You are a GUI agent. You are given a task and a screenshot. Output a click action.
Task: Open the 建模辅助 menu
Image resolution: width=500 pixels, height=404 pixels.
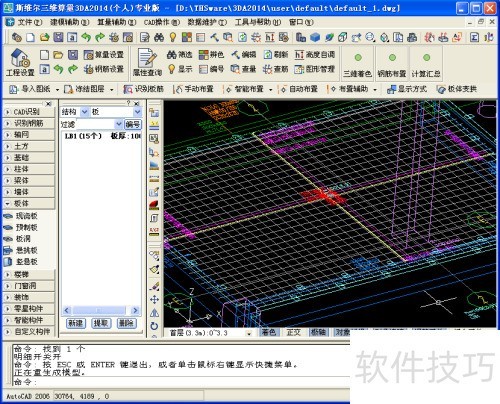point(70,22)
